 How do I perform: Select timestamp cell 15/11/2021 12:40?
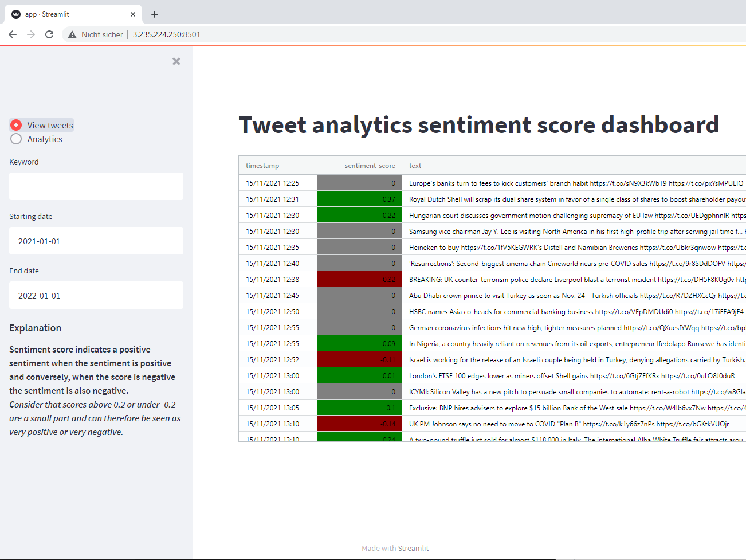pyautogui.click(x=278, y=263)
